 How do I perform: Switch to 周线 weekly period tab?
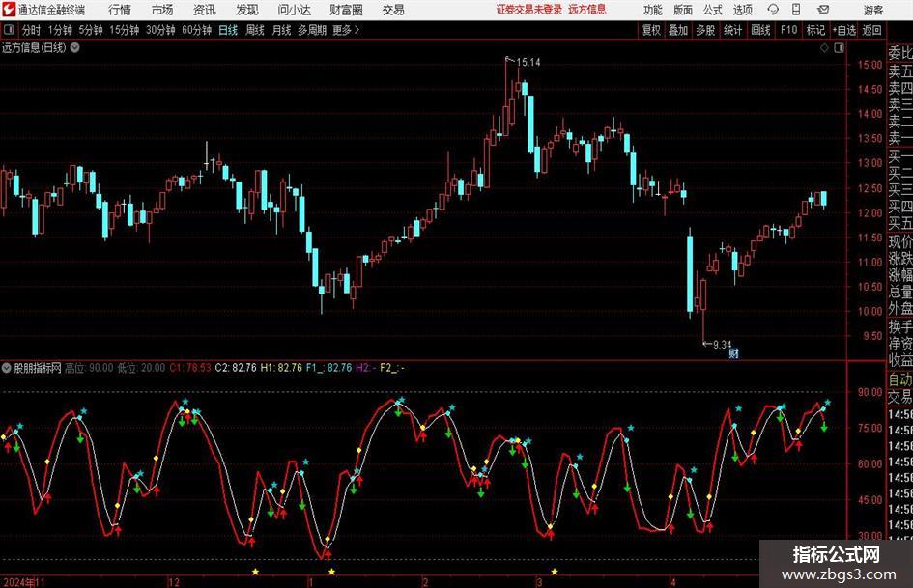[255, 30]
